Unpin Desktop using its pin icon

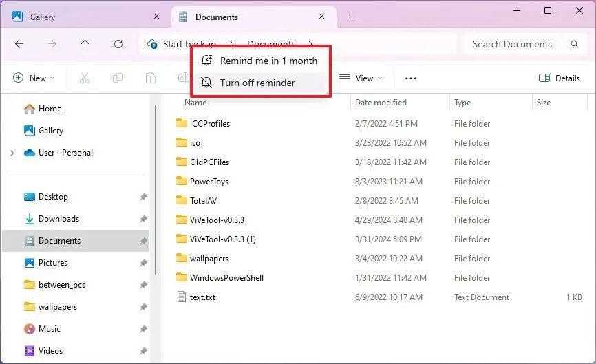(x=143, y=197)
